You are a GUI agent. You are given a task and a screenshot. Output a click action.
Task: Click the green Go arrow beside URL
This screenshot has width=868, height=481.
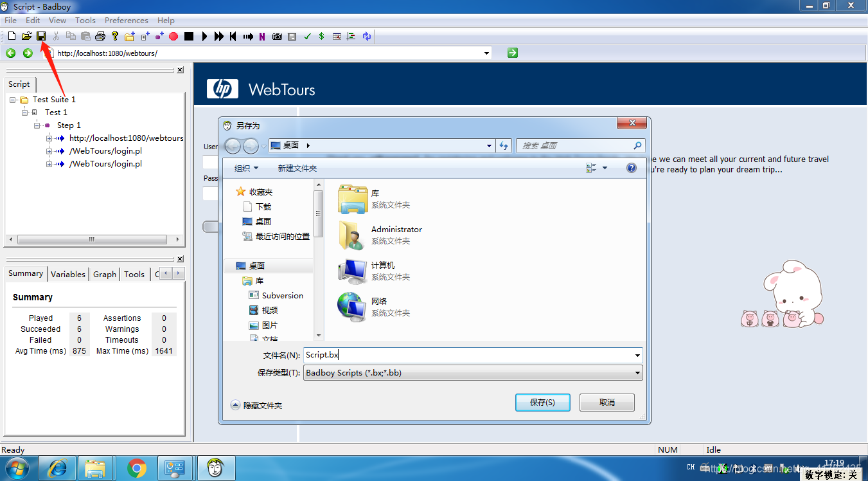pyautogui.click(x=512, y=53)
